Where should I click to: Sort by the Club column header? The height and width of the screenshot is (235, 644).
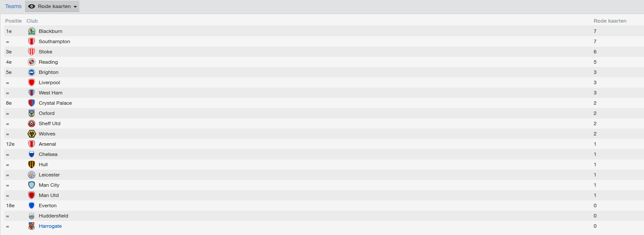[x=32, y=21]
